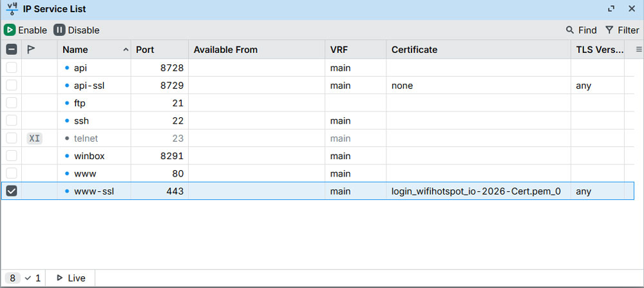644x288 pixels.
Task: Sort by the Name column arrow
Action: click(125, 50)
